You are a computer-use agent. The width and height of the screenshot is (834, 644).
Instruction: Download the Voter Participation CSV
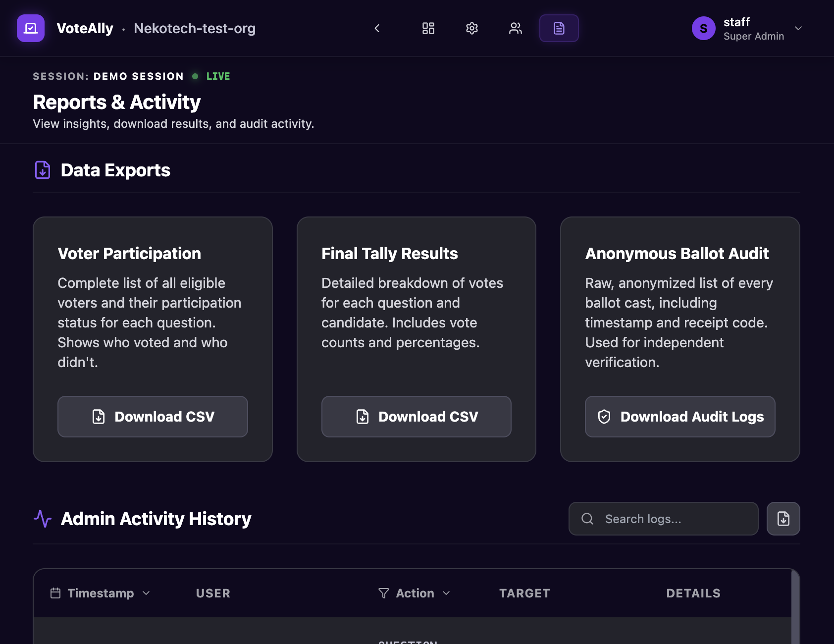tap(152, 416)
